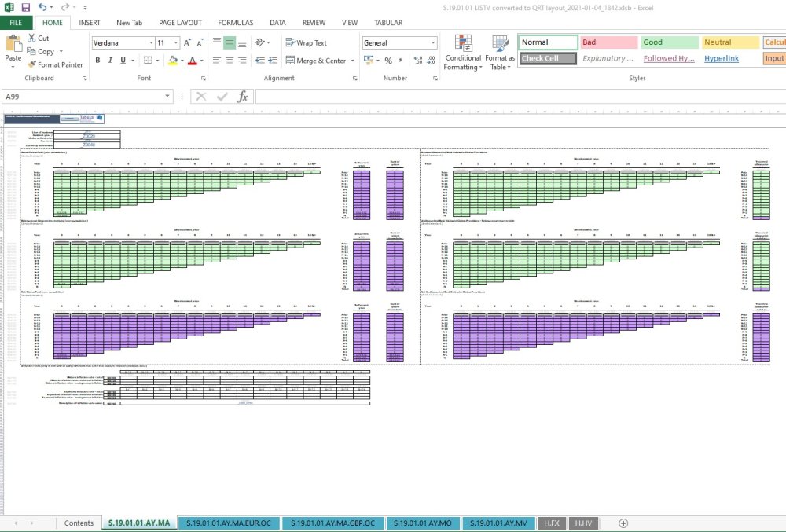Image resolution: width=786 pixels, height=532 pixels.
Task: Toggle Merge & Center
Action: click(316, 60)
